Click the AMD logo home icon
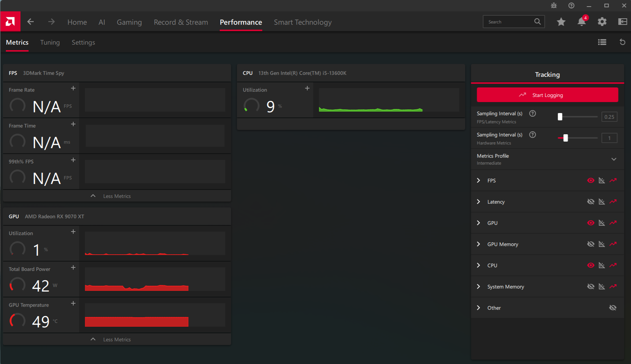This screenshot has height=364, width=631. pos(10,22)
